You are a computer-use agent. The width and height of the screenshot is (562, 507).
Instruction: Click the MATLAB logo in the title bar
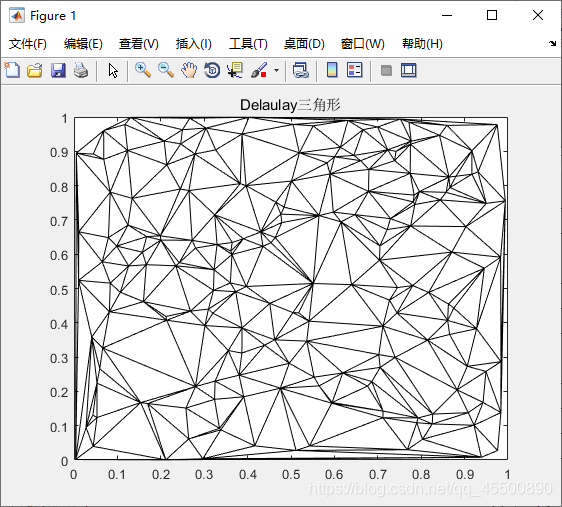coord(17,15)
